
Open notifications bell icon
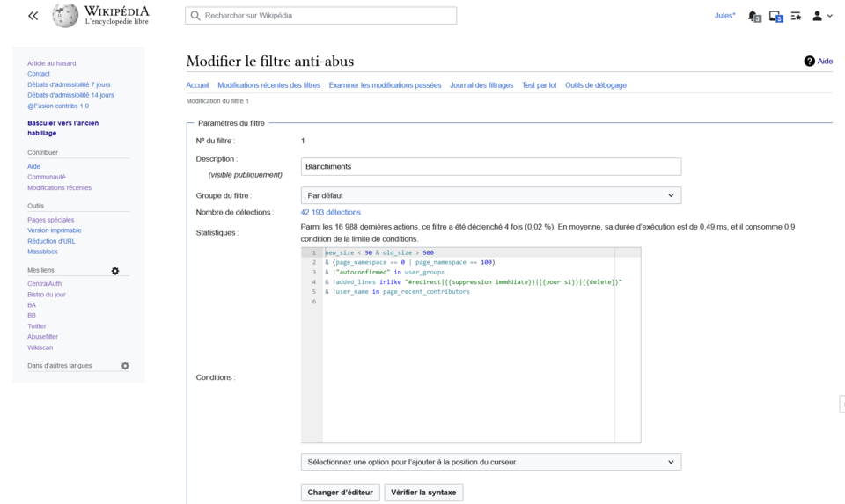(754, 16)
